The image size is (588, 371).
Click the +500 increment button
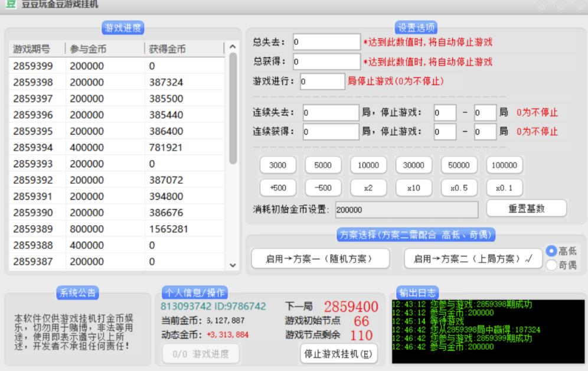point(277,187)
